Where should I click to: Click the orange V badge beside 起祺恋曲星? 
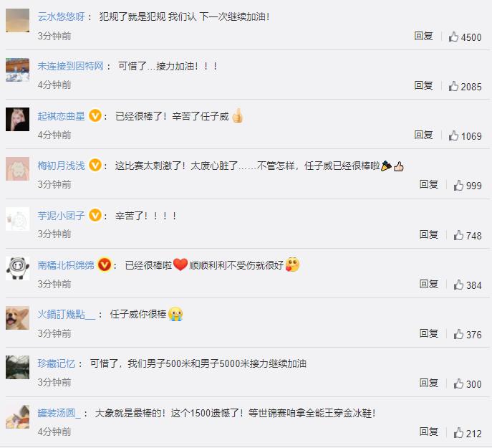(95, 115)
